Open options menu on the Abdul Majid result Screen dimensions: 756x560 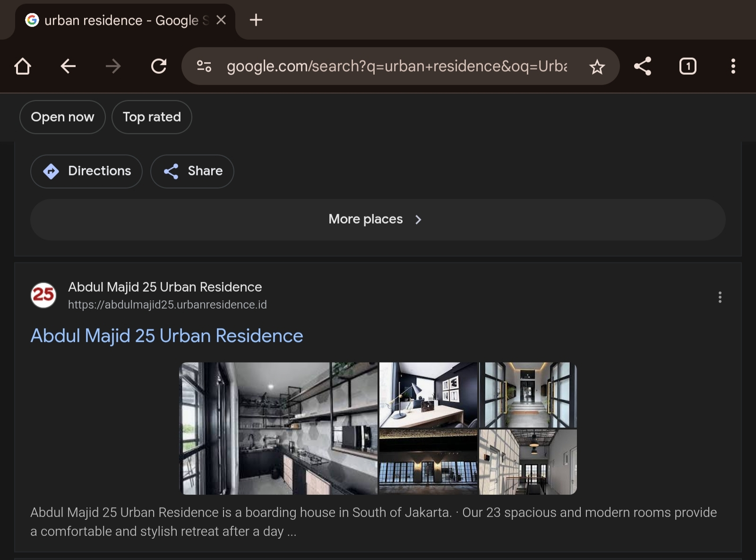point(720,297)
